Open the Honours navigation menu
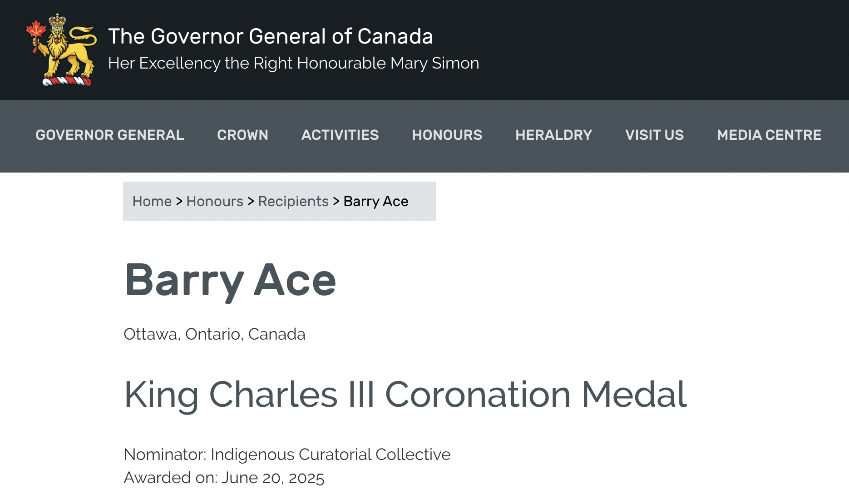Viewport: 849px width, 504px height. coord(447,135)
